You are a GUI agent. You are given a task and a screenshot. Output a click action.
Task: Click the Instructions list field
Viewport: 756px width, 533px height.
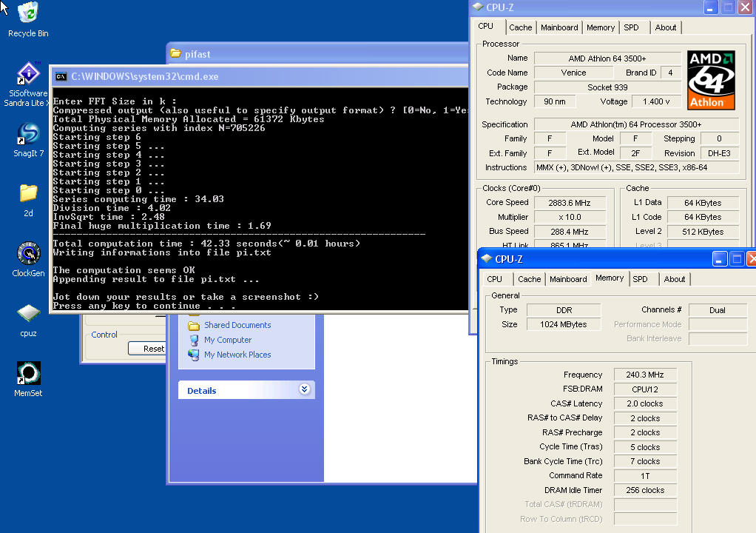(x=636, y=167)
